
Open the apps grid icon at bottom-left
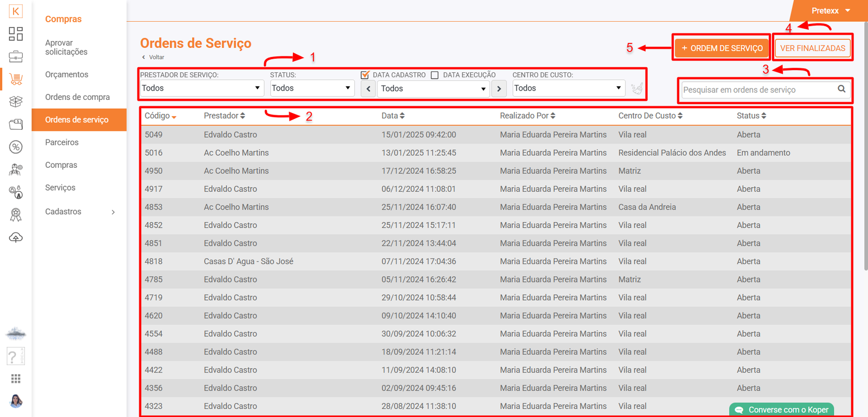16,378
